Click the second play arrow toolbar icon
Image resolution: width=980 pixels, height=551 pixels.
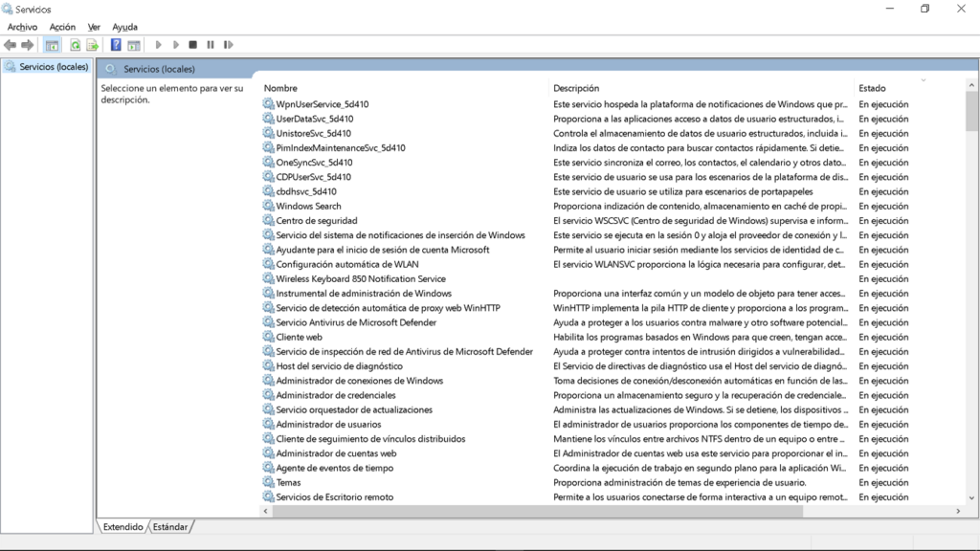tap(176, 45)
